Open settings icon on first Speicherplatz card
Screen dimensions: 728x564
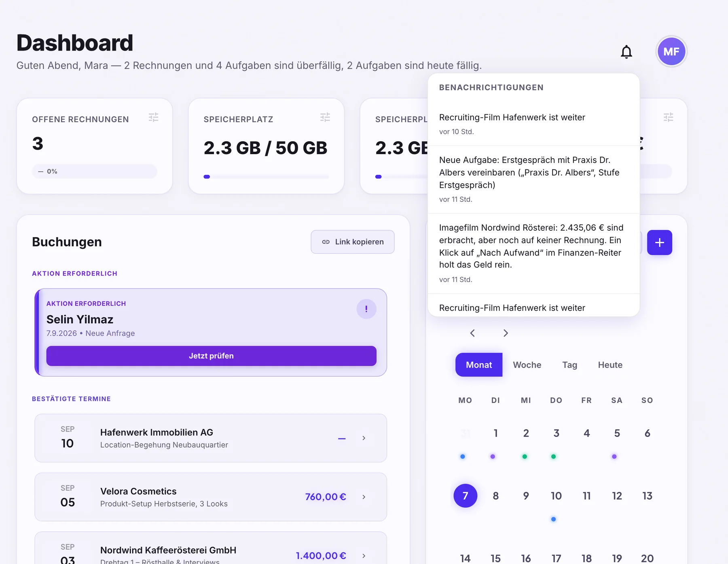tap(325, 117)
